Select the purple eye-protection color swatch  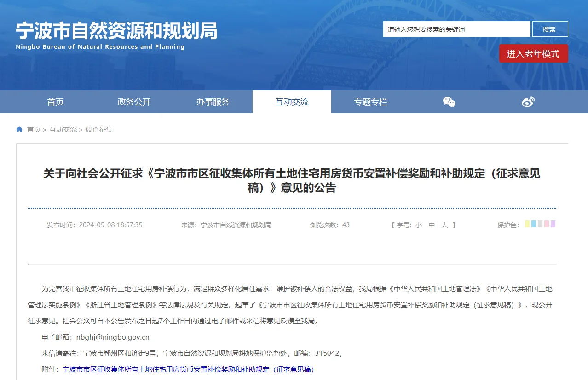553,224
